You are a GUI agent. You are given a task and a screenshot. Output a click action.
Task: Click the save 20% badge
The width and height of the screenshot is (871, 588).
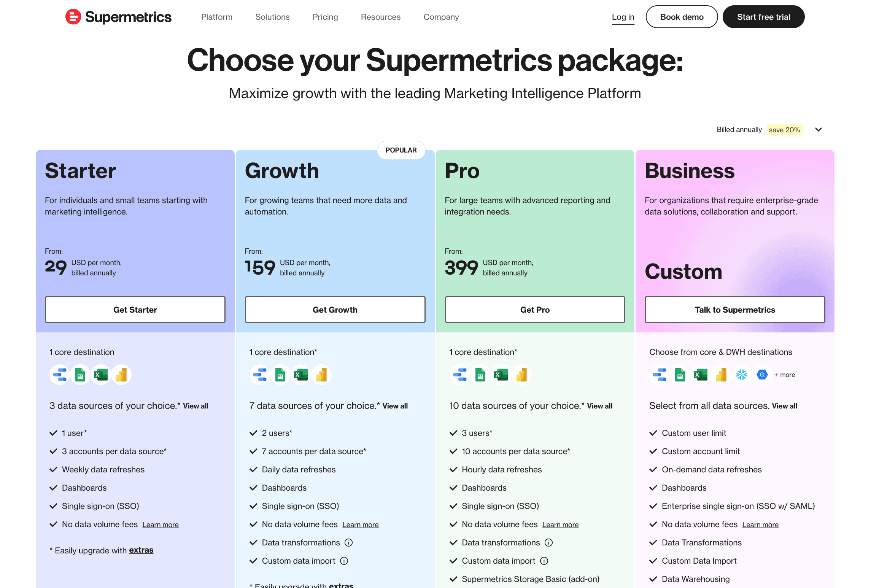pos(784,130)
